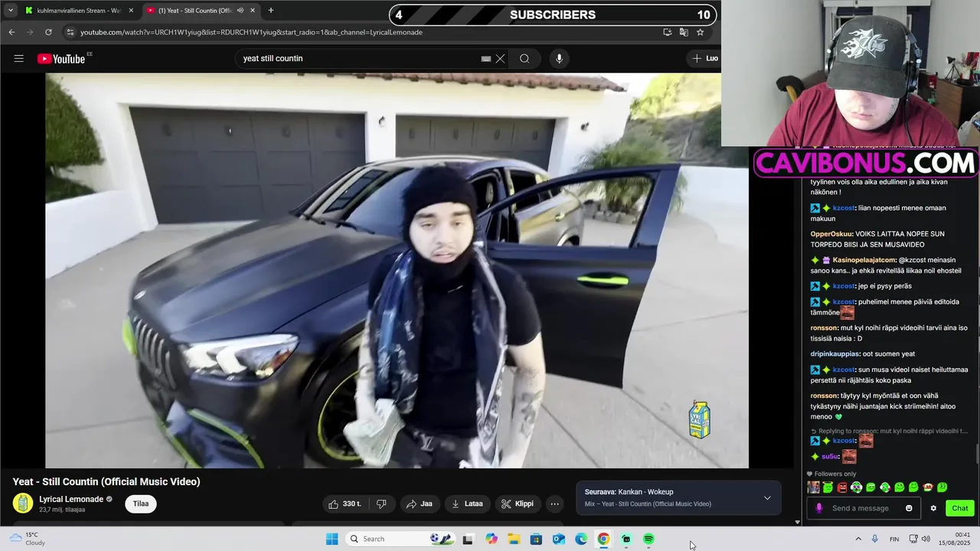This screenshot has width=980, height=551.
Task: Go back in the browser
Action: tap(11, 32)
